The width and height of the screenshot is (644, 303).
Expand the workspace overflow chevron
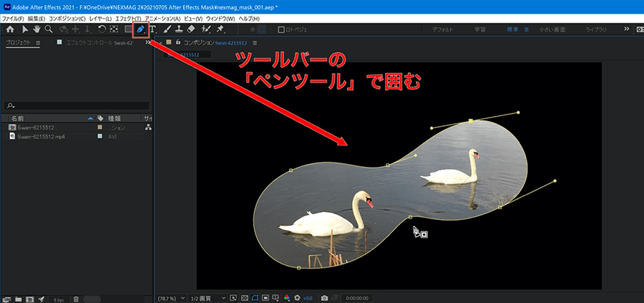click(626, 29)
